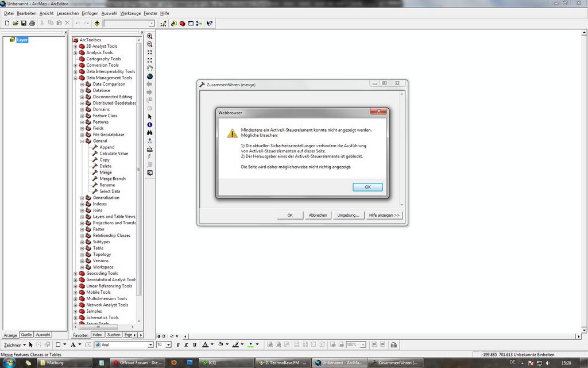Choose the Select Elements arrow in Tools bar
The height and width of the screenshot is (368, 588).
[x=150, y=117]
